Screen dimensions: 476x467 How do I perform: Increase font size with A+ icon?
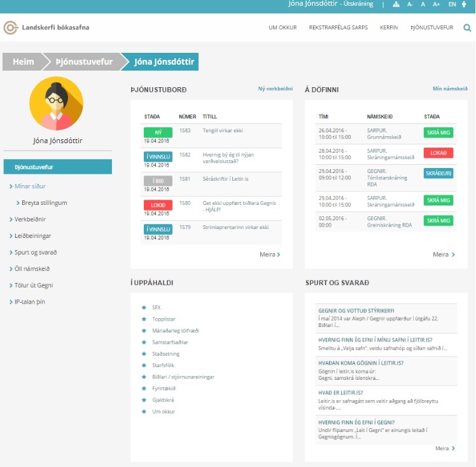tap(437, 4)
